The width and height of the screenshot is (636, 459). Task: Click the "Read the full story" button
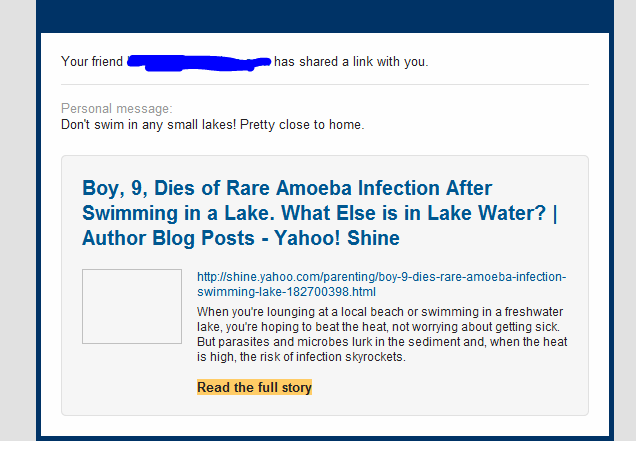[254, 388]
